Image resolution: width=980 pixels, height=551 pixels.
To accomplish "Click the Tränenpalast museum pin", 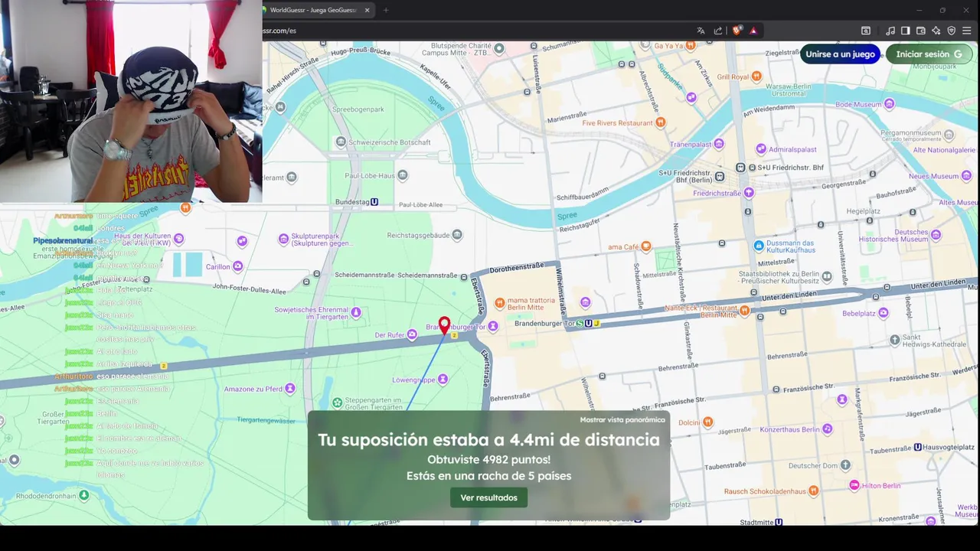I will (x=720, y=144).
